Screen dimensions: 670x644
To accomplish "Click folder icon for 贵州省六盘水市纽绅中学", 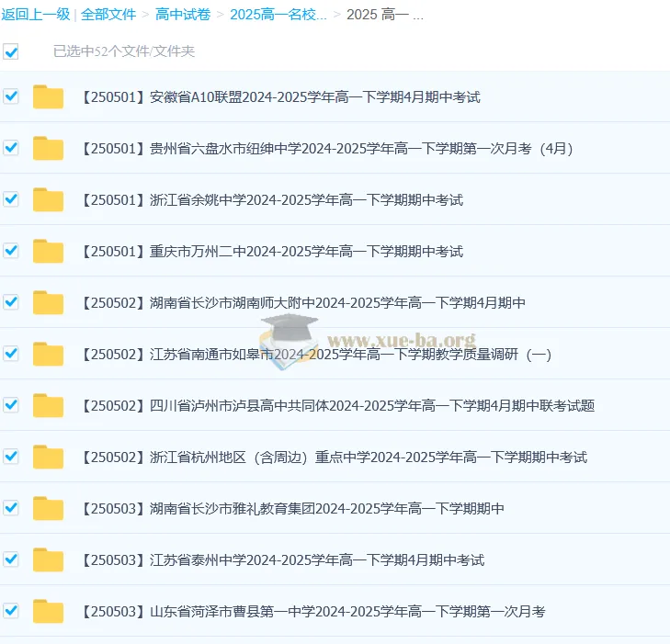I will click(48, 148).
